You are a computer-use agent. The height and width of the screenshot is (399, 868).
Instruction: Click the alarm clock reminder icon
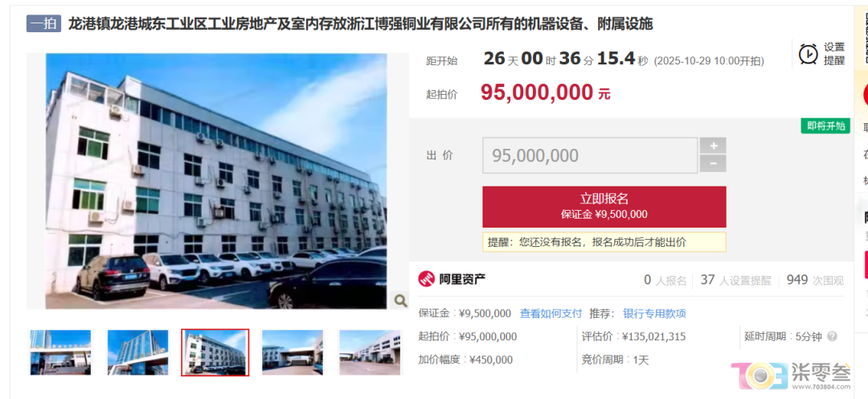808,54
